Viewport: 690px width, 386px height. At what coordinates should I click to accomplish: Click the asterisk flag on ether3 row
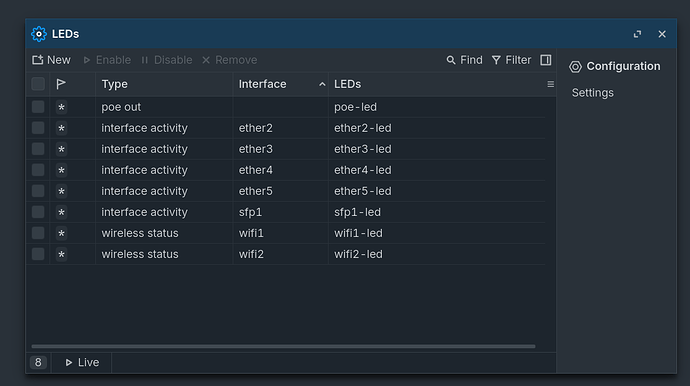point(62,149)
